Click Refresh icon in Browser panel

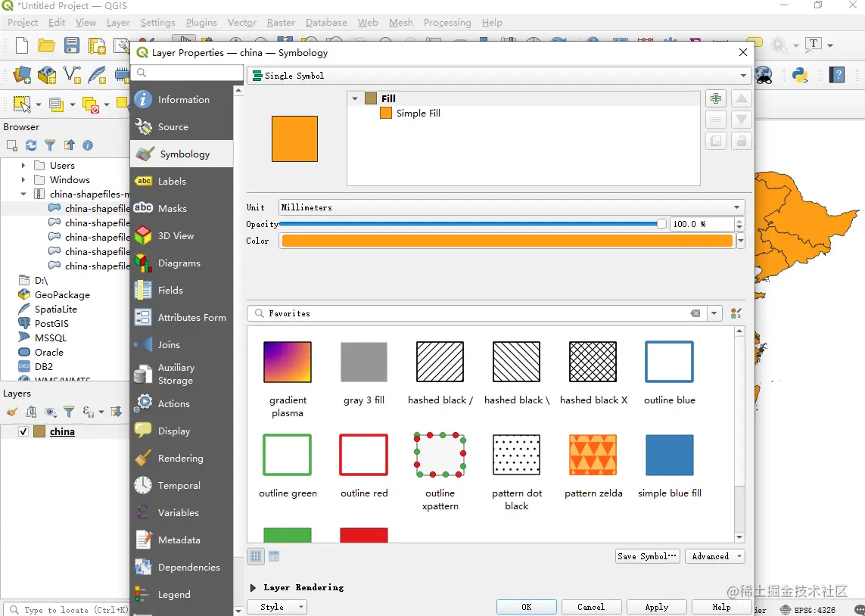(31, 145)
